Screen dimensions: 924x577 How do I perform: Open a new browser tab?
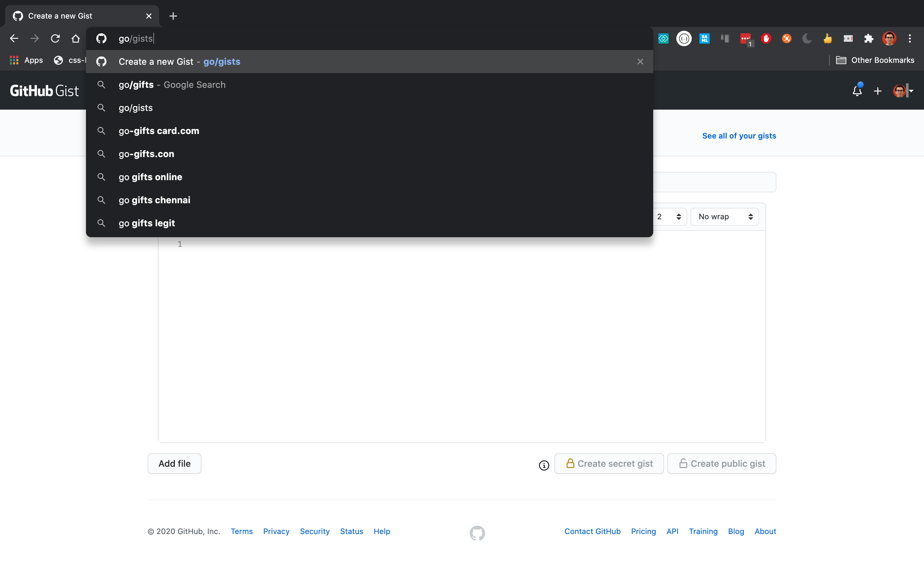pyautogui.click(x=173, y=16)
